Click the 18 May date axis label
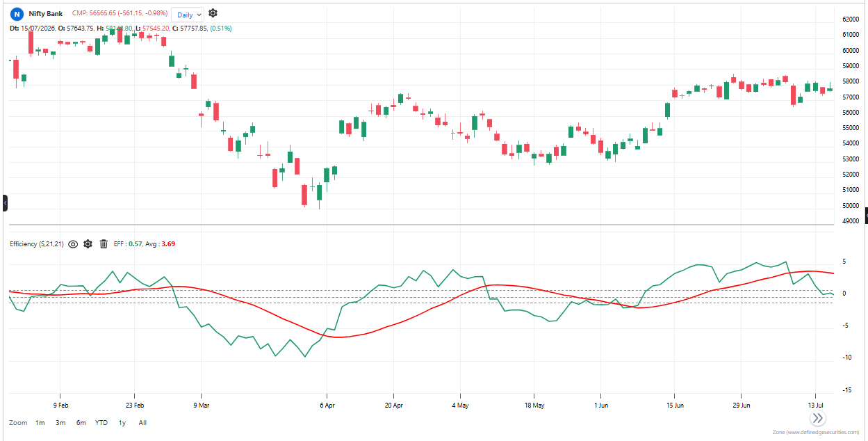Screen dimensions: 868x441 [533, 405]
